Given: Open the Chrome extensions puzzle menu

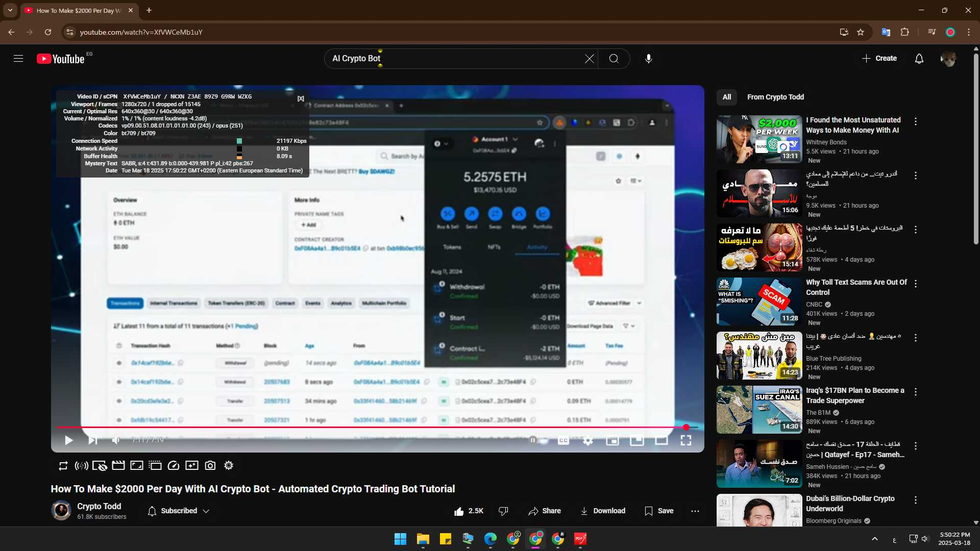Looking at the screenshot, I should [x=904, y=32].
